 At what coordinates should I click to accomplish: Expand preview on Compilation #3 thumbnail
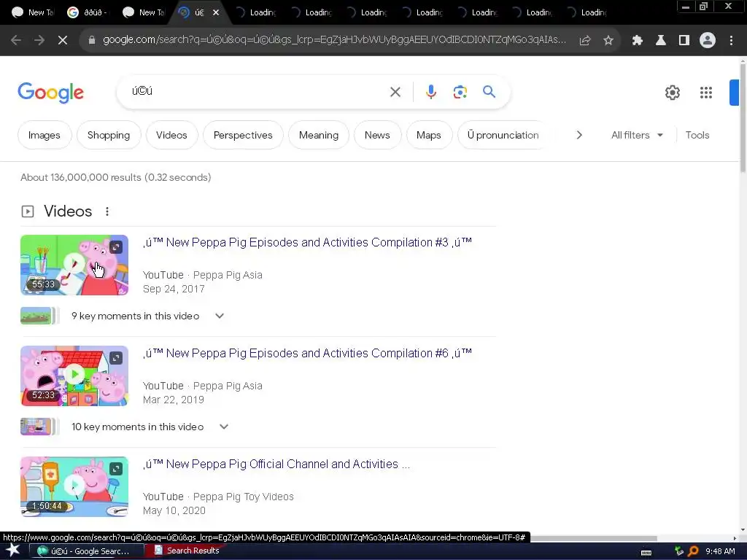click(116, 247)
